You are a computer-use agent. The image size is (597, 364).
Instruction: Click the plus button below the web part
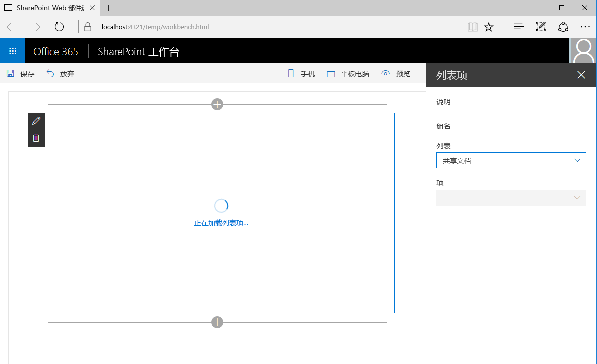pyautogui.click(x=217, y=322)
